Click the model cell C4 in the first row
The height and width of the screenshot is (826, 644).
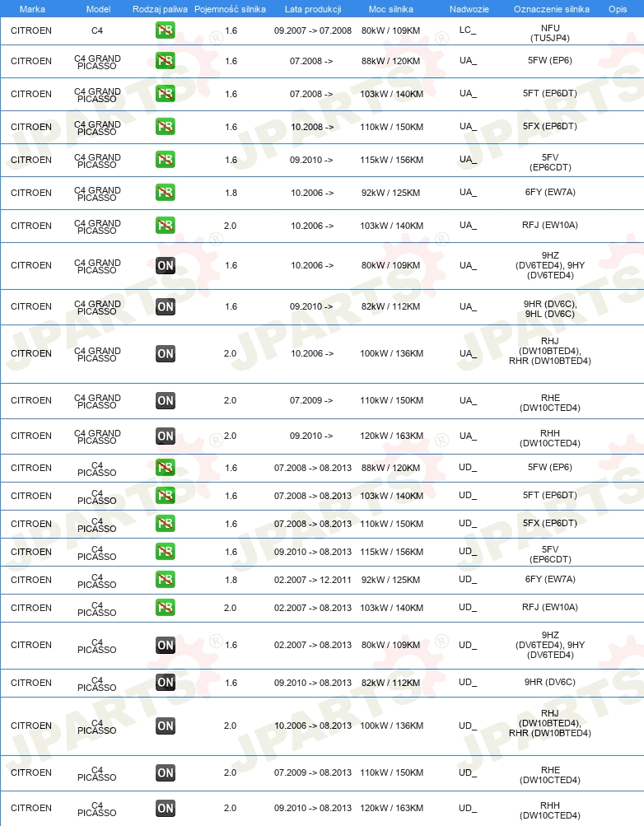(x=97, y=30)
